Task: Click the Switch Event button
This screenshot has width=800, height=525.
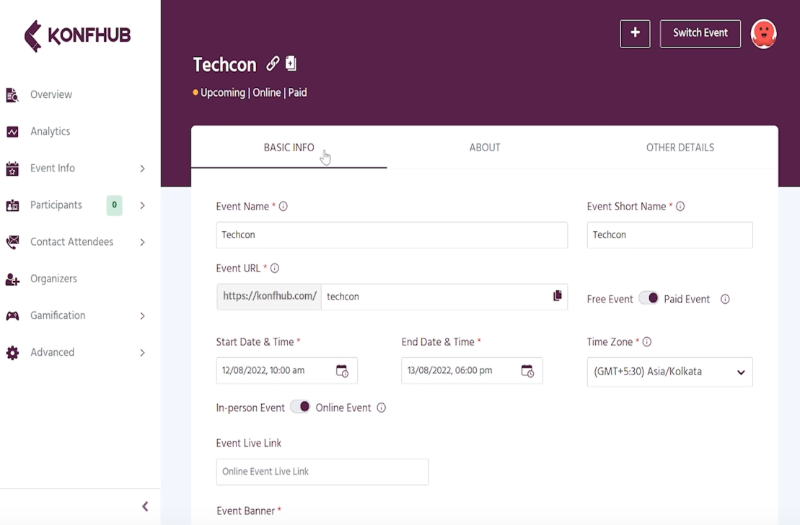Action: (x=700, y=33)
